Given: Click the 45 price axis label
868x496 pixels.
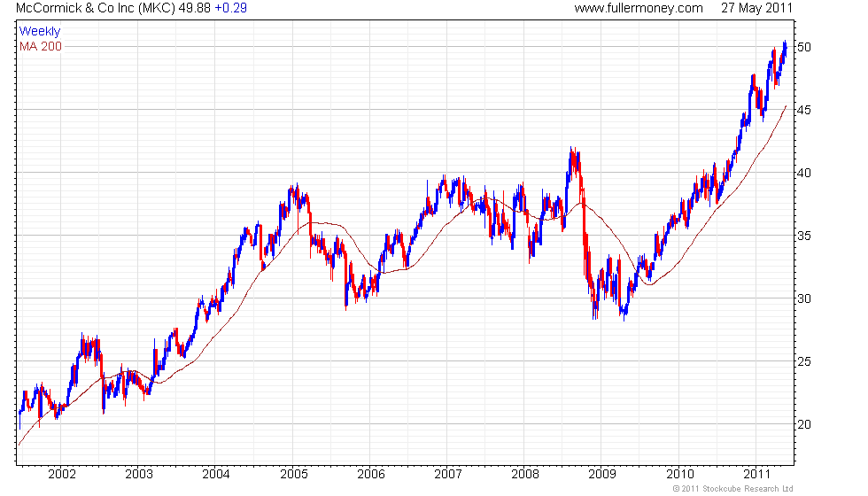Looking at the screenshot, I should [804, 110].
